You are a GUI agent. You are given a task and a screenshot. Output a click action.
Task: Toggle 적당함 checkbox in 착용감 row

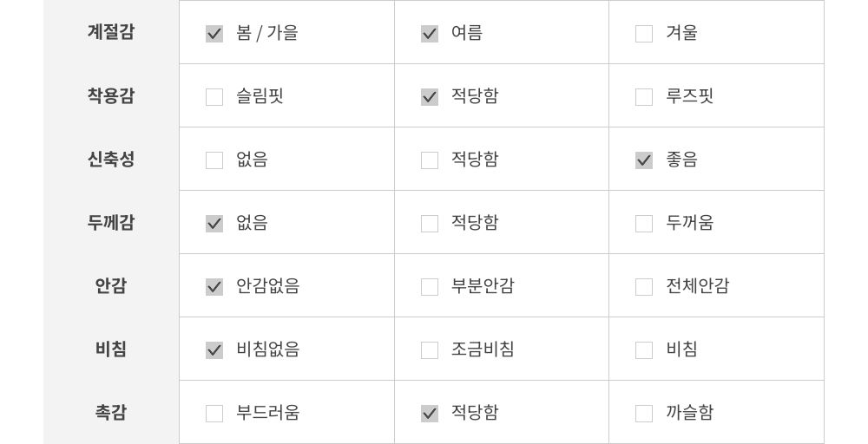point(430,97)
